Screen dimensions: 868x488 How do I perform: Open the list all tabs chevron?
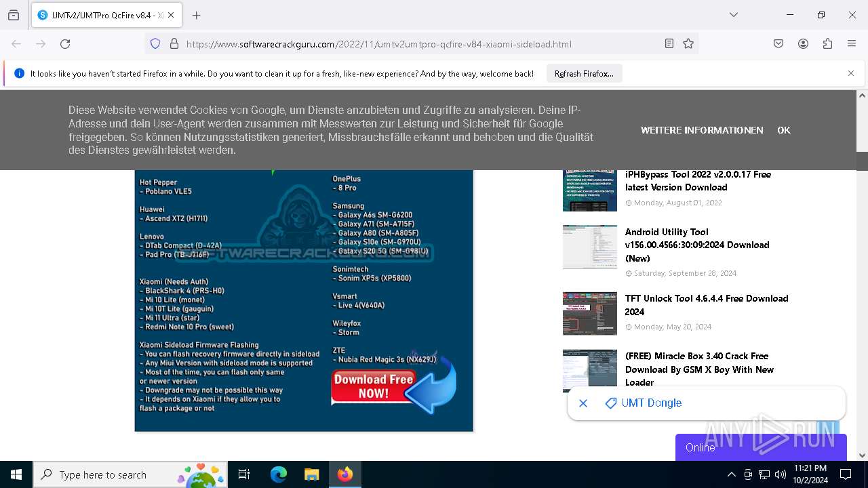tap(734, 15)
